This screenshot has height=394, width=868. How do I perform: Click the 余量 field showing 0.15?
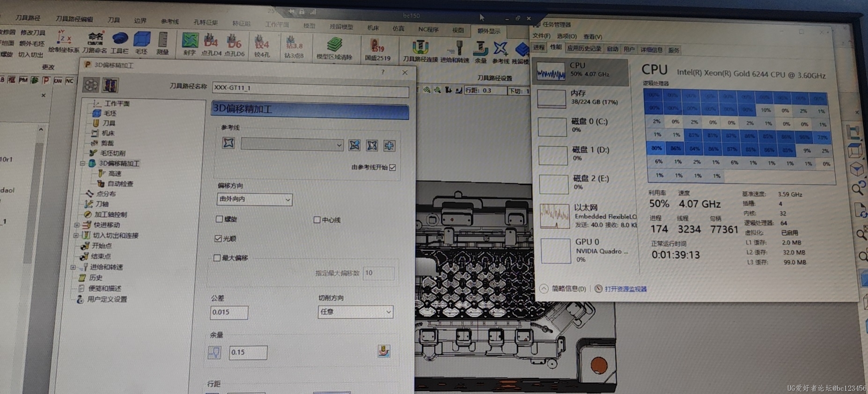coord(248,352)
